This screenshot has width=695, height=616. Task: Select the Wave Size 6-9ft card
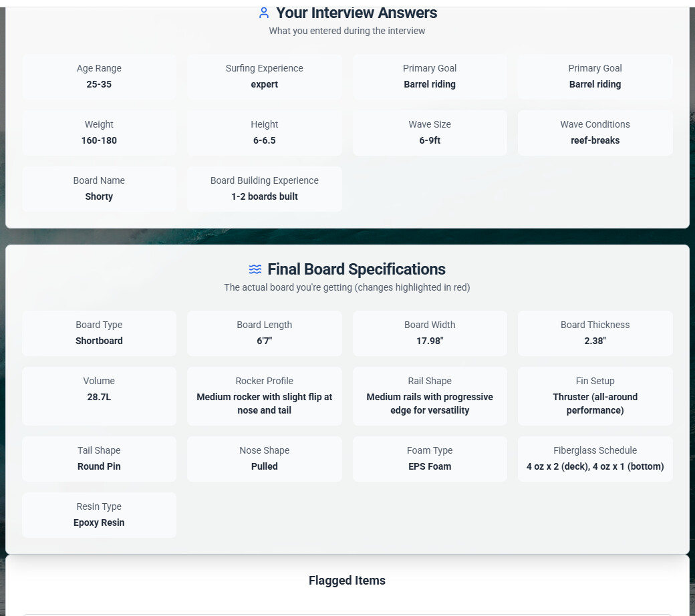tap(430, 133)
